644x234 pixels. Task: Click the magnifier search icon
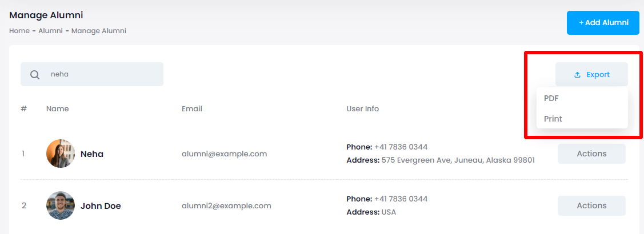[35, 75]
